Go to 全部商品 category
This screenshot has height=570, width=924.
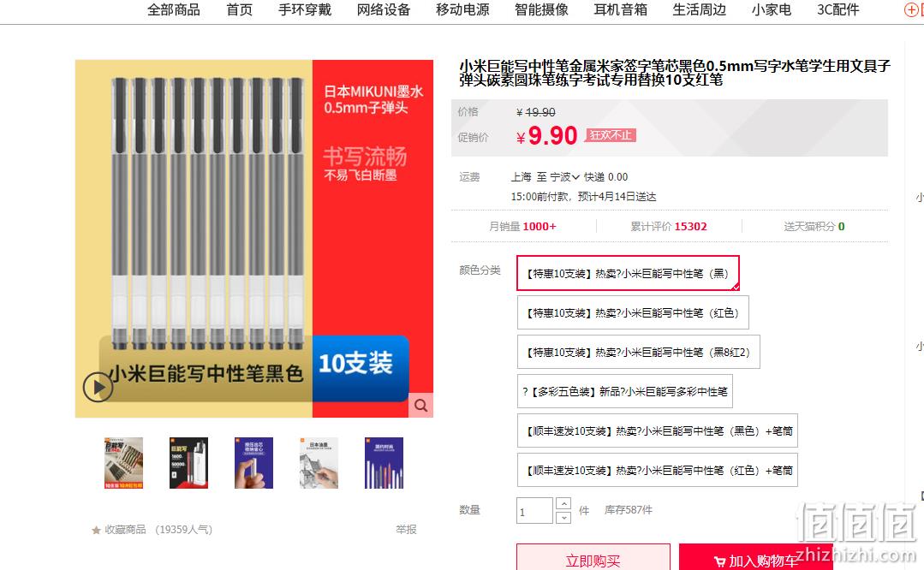pos(173,10)
